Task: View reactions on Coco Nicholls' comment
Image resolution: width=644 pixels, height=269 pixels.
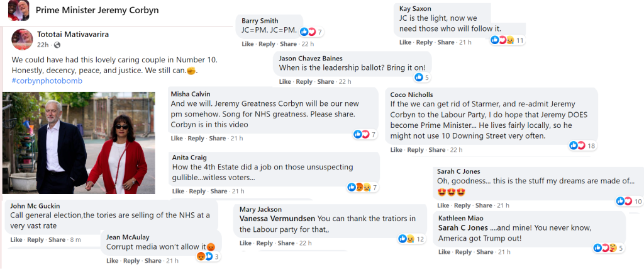Action: pos(577,146)
